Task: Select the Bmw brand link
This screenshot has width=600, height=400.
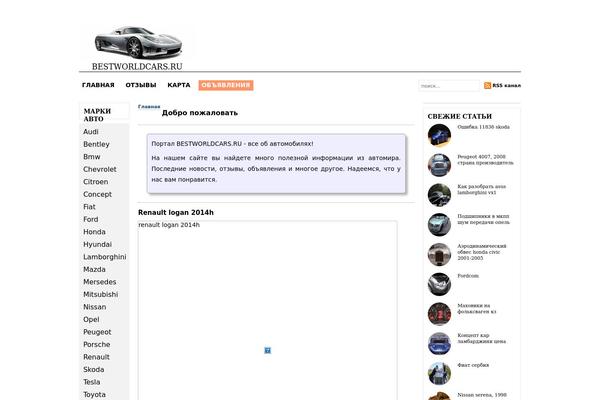Action: (x=92, y=157)
